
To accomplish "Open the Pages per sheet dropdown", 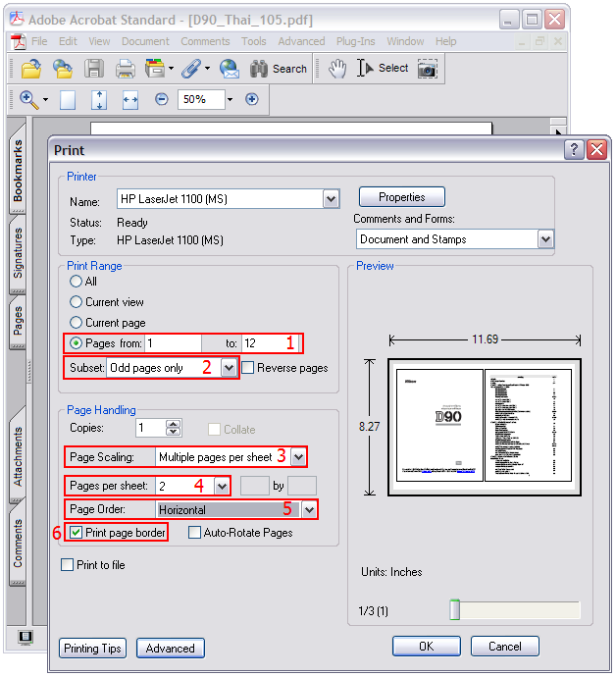I will tap(222, 486).
